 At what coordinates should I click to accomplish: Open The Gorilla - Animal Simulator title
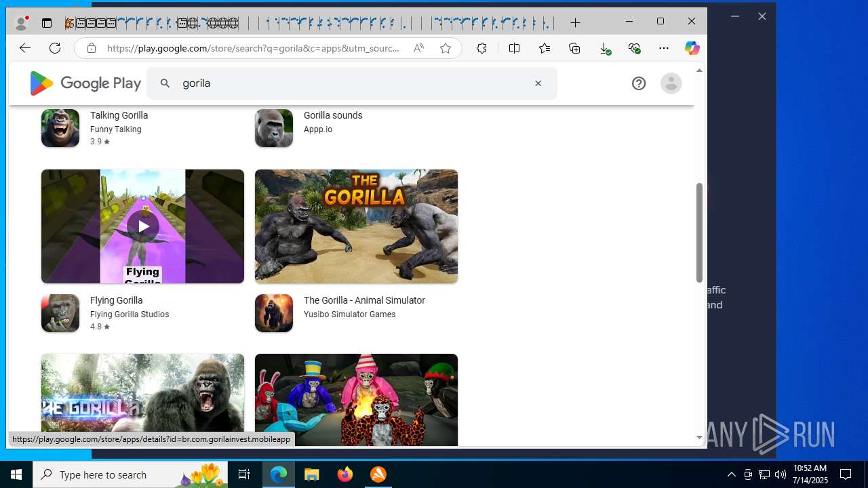click(x=364, y=300)
